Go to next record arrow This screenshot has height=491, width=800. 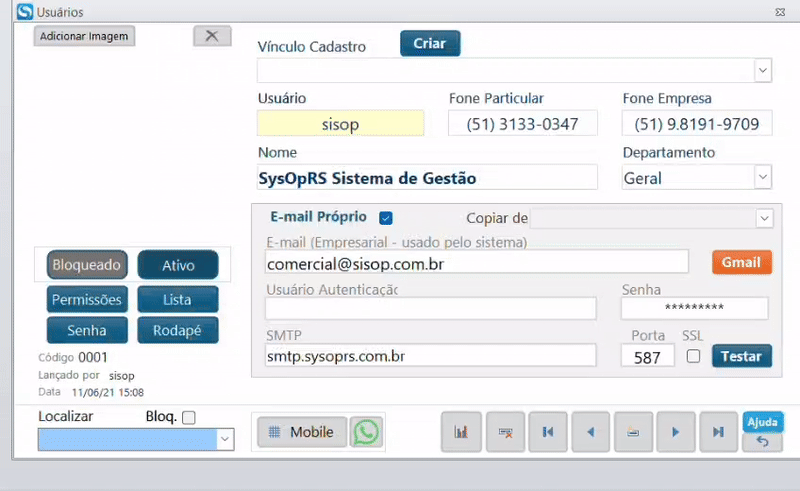(x=676, y=432)
